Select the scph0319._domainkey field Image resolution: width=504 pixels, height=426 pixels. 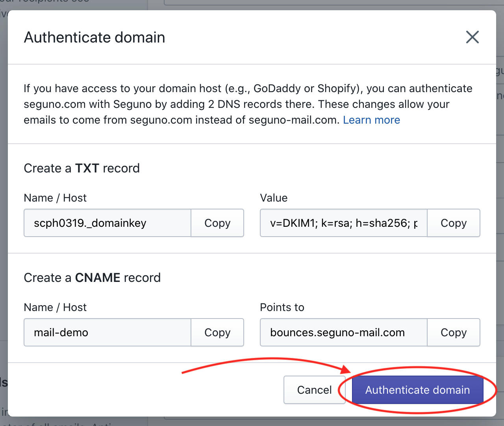pos(107,223)
